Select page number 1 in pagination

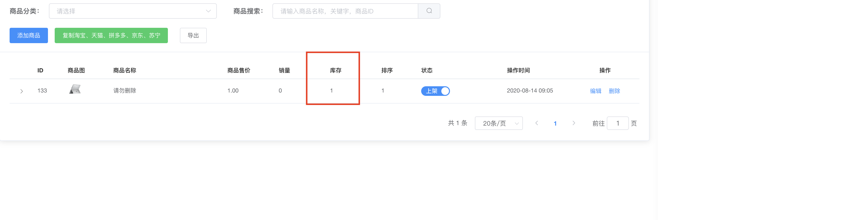pos(555,123)
